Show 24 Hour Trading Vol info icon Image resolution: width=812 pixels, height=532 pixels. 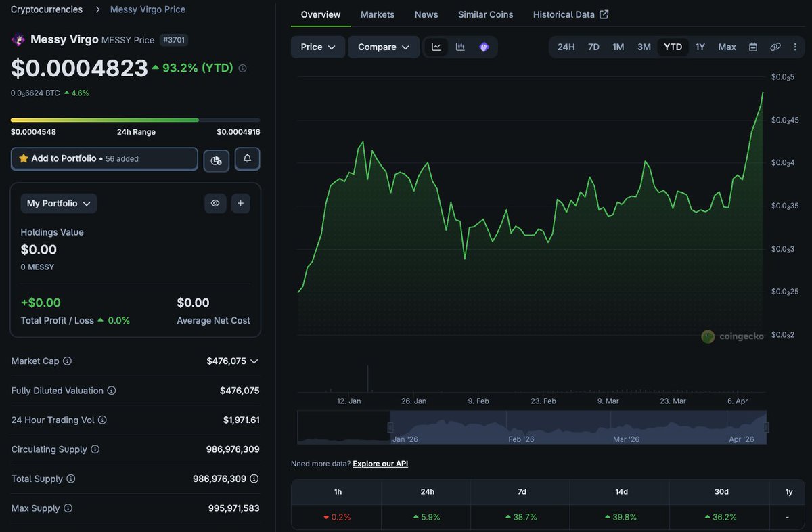[x=102, y=420]
